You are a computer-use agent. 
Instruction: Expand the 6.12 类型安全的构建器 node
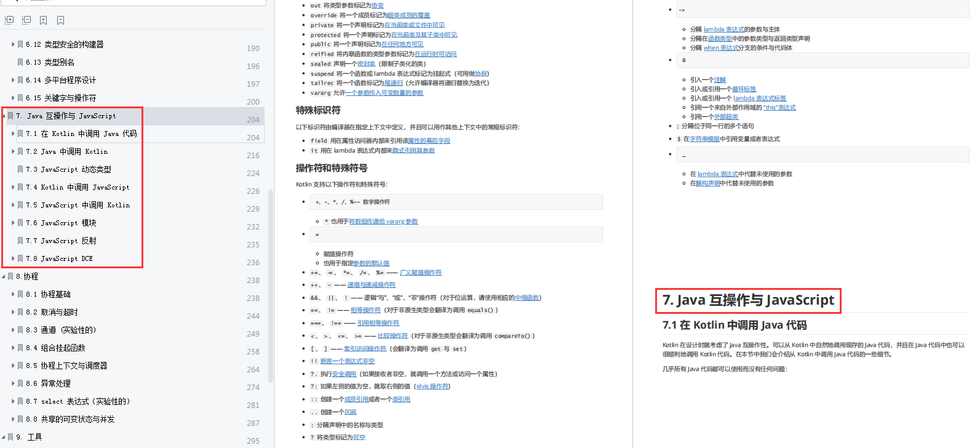pos(13,44)
